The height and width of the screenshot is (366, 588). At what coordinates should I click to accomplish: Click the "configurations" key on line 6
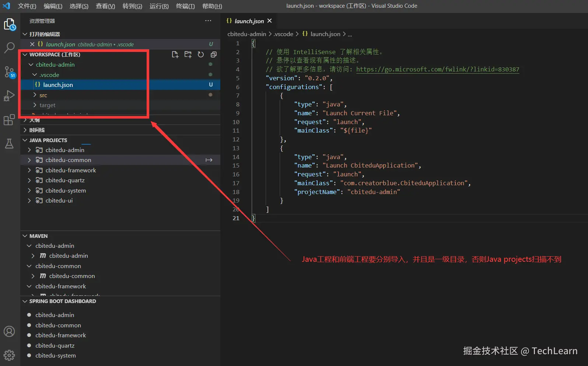(294, 87)
